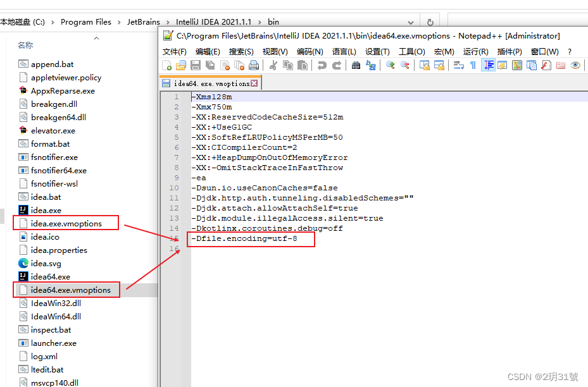
Task: Go to JetBrains folder in the breadcrumb
Action: point(144,22)
